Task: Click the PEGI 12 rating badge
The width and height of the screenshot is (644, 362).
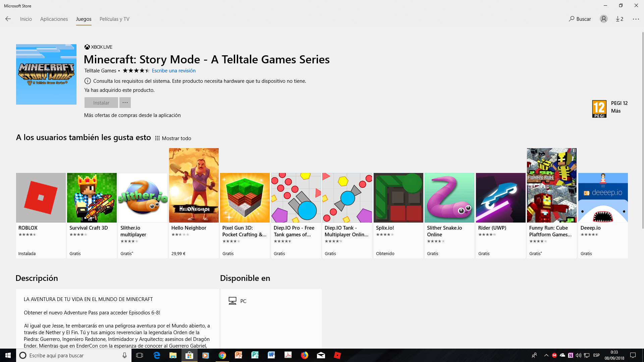Action: (x=599, y=109)
